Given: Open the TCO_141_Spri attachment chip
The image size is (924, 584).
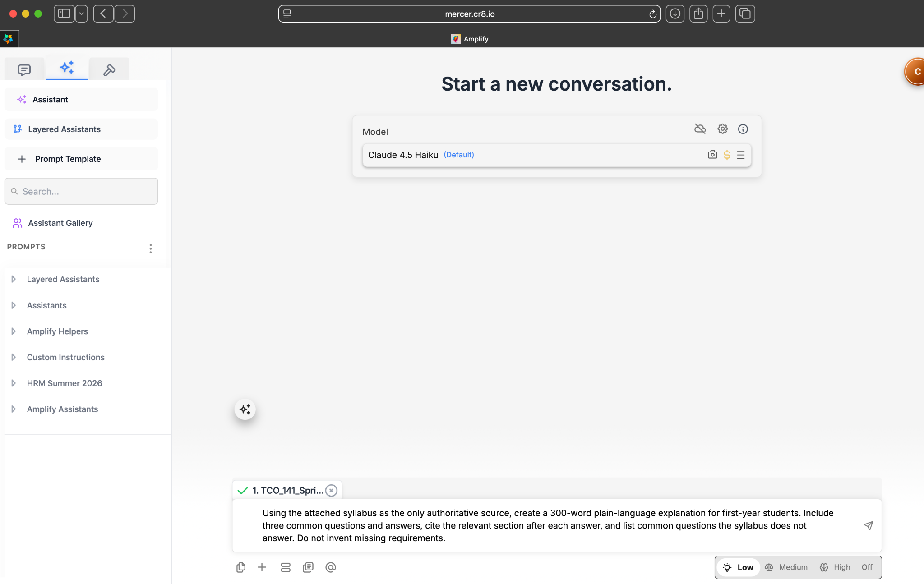Looking at the screenshot, I should (x=287, y=490).
